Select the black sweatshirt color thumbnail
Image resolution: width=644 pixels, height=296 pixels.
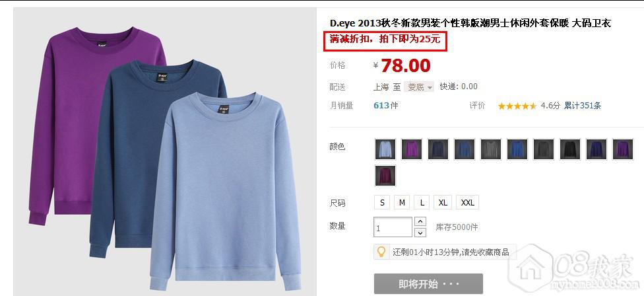(570, 149)
